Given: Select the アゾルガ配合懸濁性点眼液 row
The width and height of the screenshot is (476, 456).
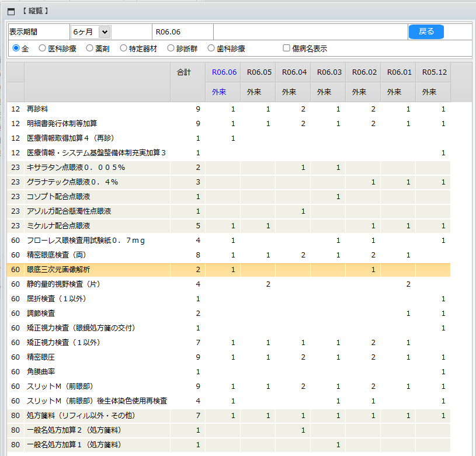Looking at the screenshot, I should click(x=228, y=211).
